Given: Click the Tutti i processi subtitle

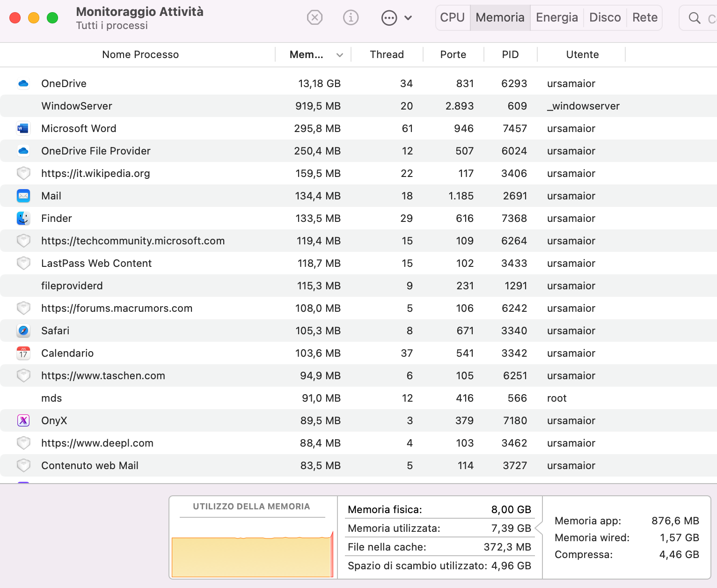Looking at the screenshot, I should (x=112, y=25).
